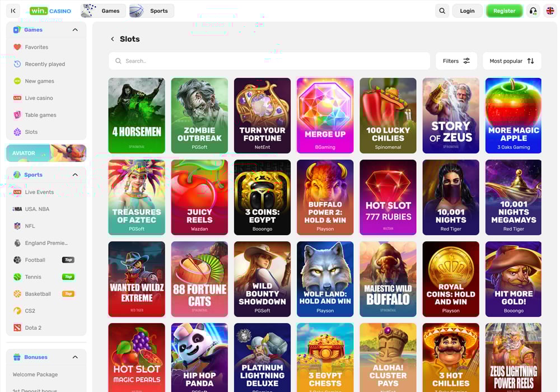This screenshot has height=392, width=560.
Task: Select the Live casino icon
Action: click(17, 98)
